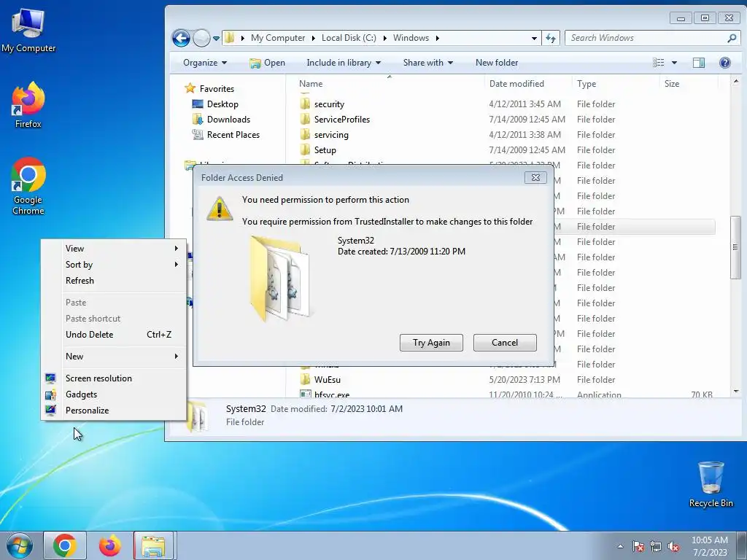The height and width of the screenshot is (560, 747).
Task: Click muted volume icon in tray
Action: tap(673, 547)
